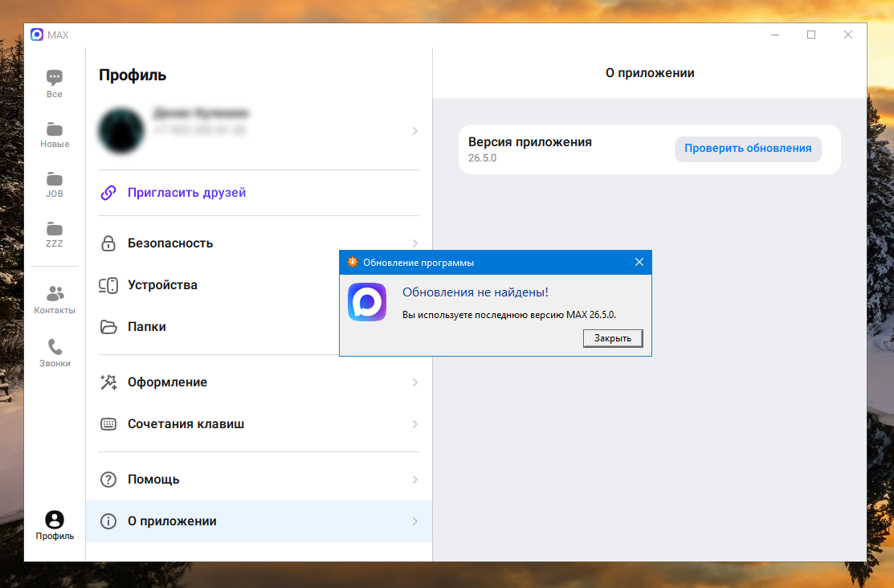Click the question mark icon beside Помощь
Viewport: 894px width, 588px height.
(108, 479)
